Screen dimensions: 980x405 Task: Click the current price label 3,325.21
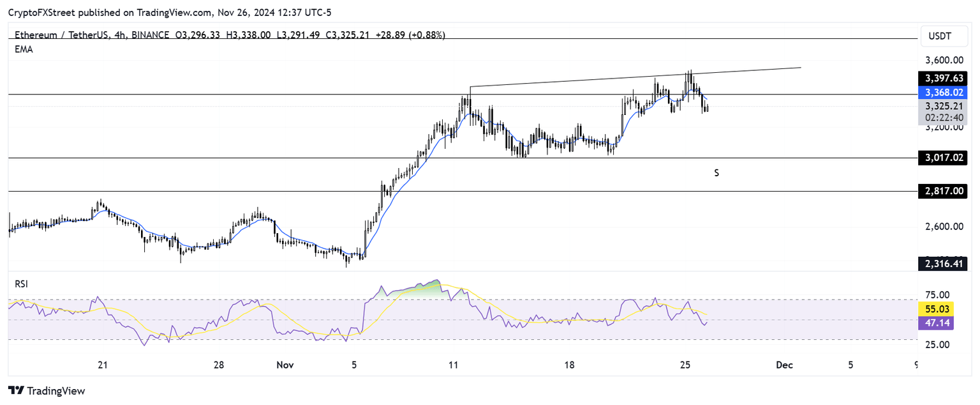point(943,106)
